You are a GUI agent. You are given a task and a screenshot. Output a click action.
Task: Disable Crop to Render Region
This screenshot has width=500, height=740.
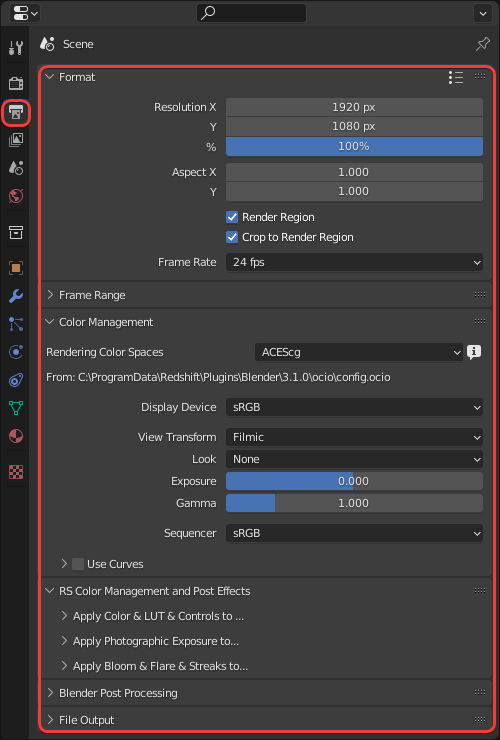[232, 237]
